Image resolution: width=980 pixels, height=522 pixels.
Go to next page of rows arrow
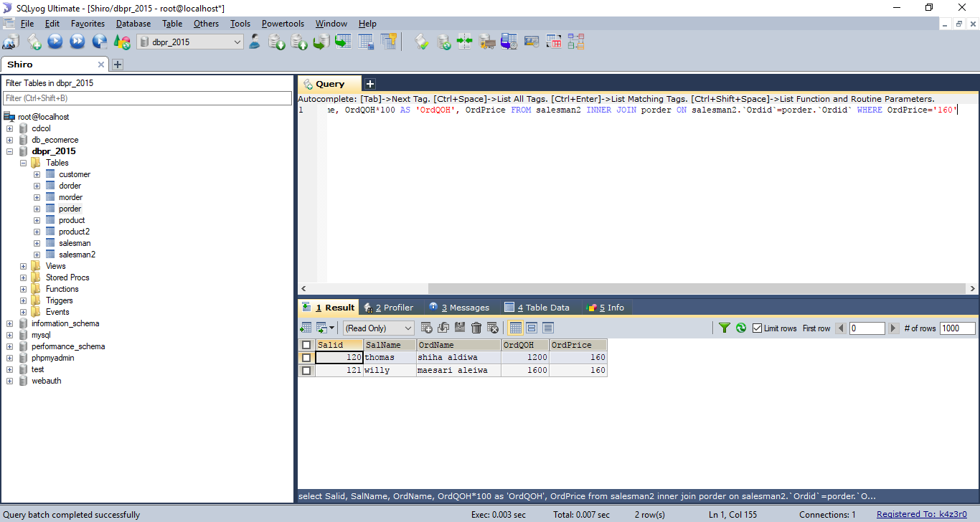click(x=894, y=328)
